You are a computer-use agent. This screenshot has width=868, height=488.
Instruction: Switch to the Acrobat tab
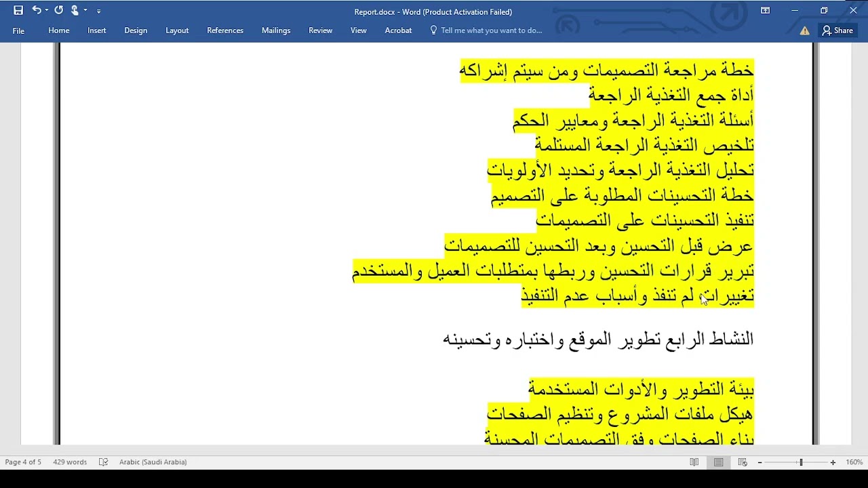coord(398,30)
